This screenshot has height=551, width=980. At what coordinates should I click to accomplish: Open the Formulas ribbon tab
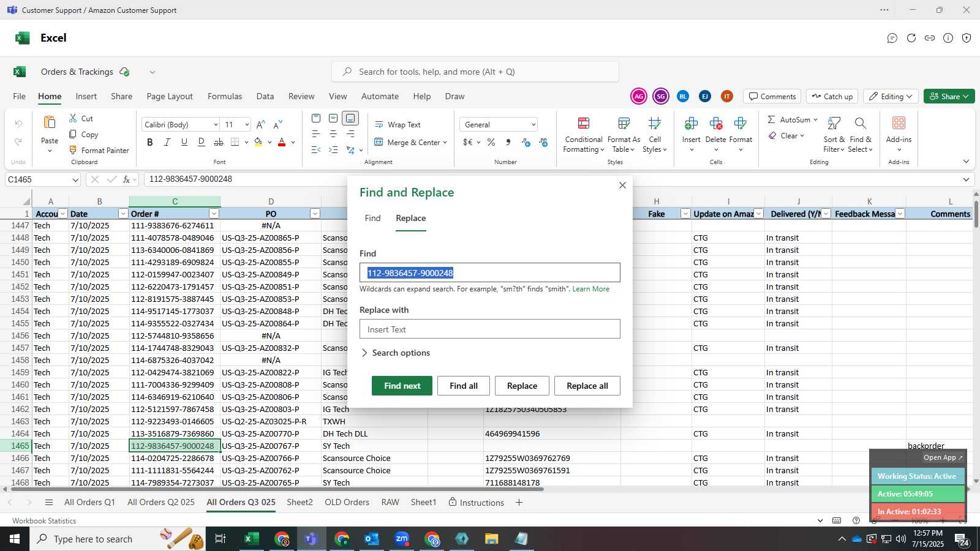point(225,96)
